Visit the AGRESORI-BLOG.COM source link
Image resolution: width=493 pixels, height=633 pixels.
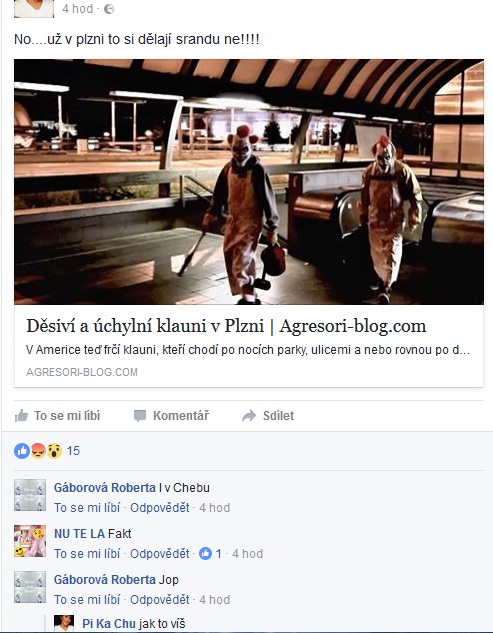pyautogui.click(x=82, y=372)
